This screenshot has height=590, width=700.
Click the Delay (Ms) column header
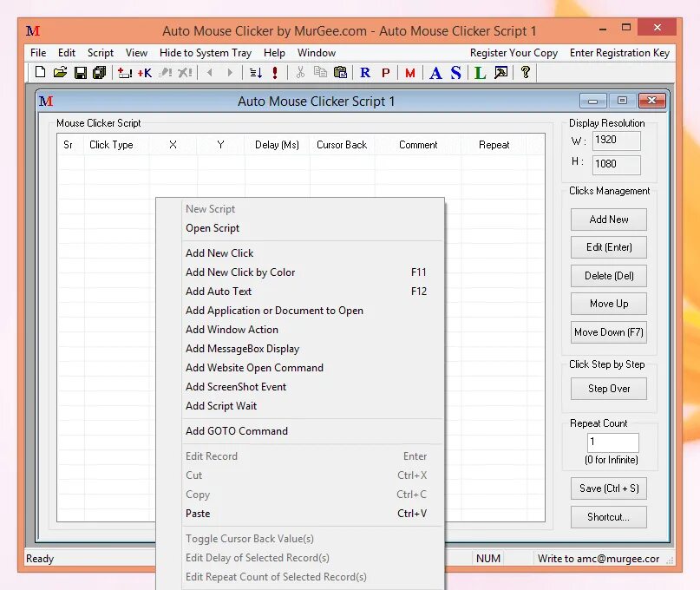click(x=277, y=145)
